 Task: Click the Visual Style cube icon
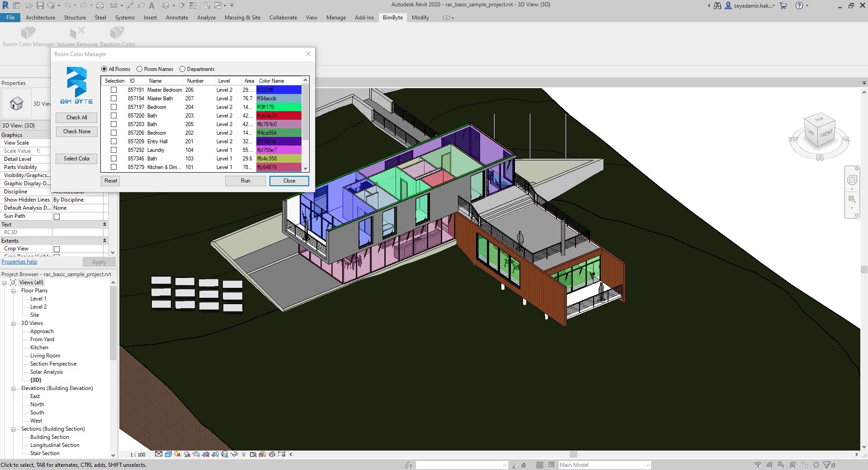coord(168,454)
